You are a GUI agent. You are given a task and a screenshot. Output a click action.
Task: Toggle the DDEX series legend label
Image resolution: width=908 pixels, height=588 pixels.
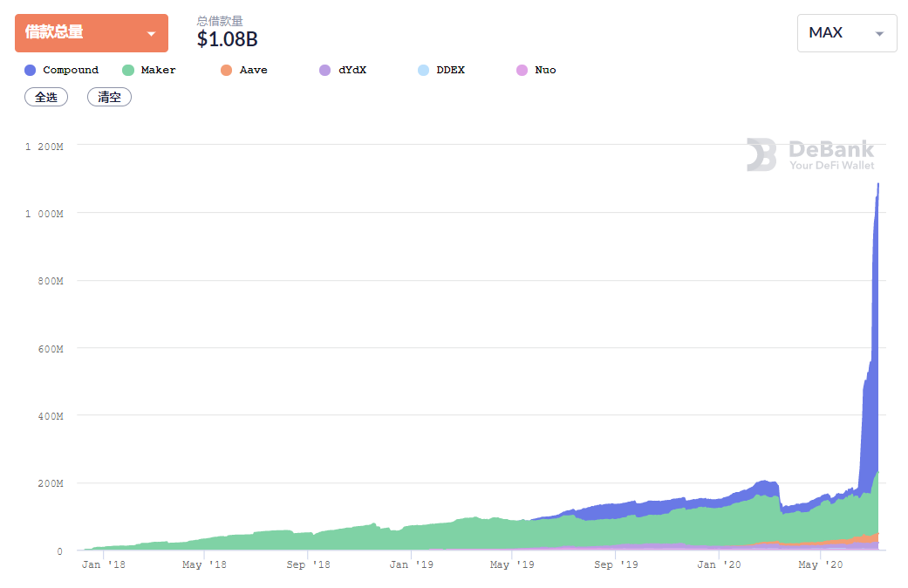[x=451, y=70]
